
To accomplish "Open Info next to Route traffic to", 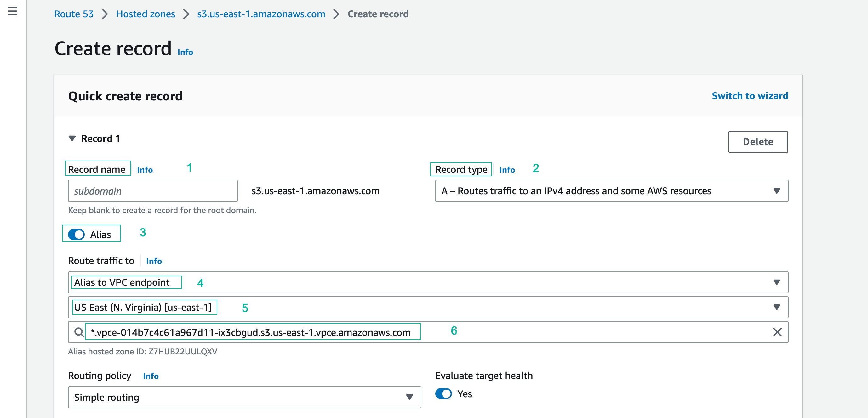I will tap(154, 261).
